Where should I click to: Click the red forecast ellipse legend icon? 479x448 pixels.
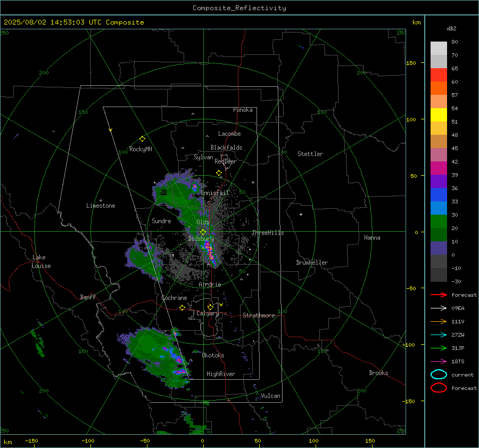pyautogui.click(x=439, y=388)
